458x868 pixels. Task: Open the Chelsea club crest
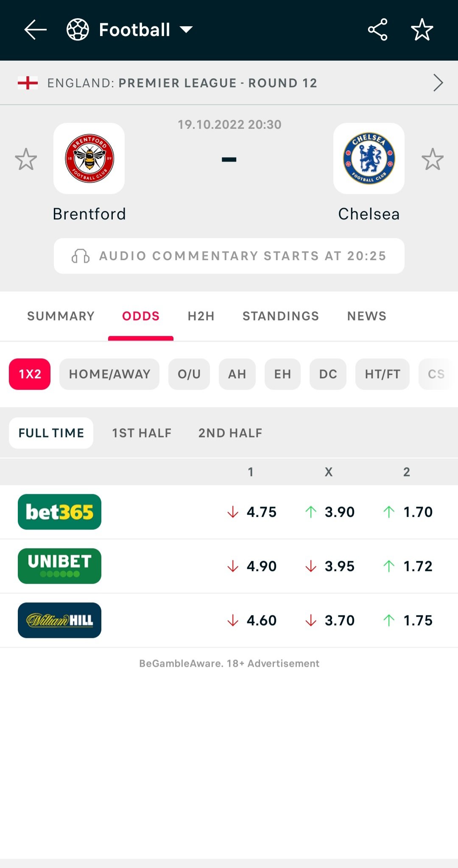369,158
